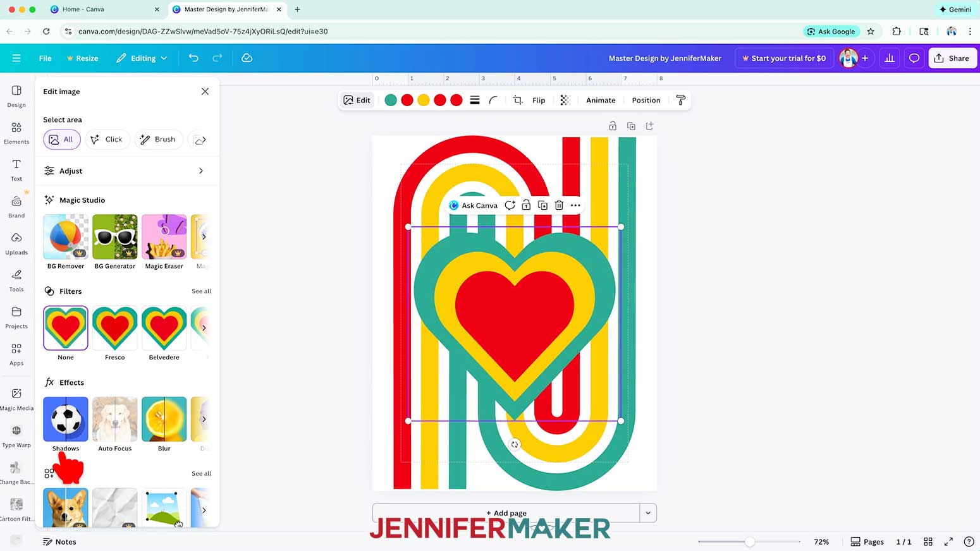Duplicate the selected element from floating toolbar
980x551 pixels.
pyautogui.click(x=542, y=205)
